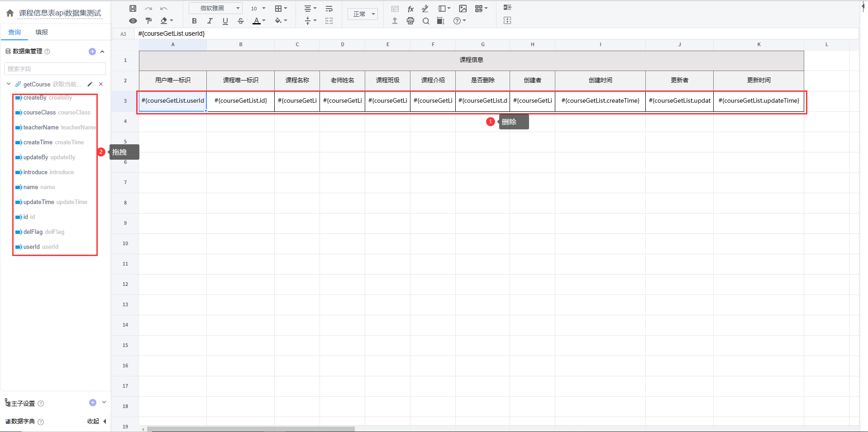
Task: Click the undo arrow in the toolbar
Action: (164, 9)
